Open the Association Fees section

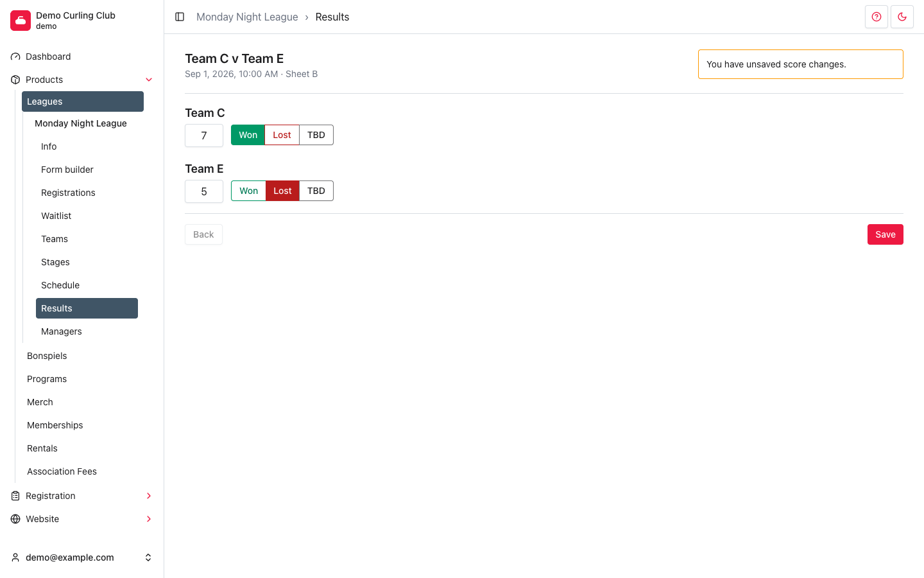pos(83,471)
